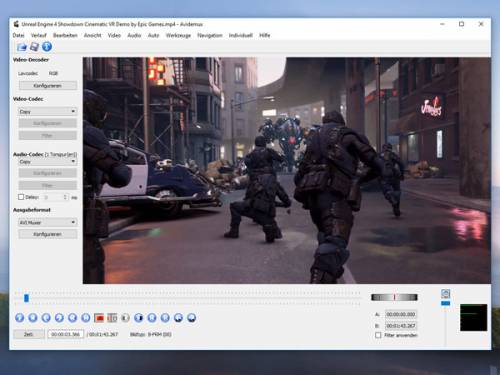Click the Delay value spinner arrows
The height and width of the screenshot is (375, 500).
click(66, 197)
